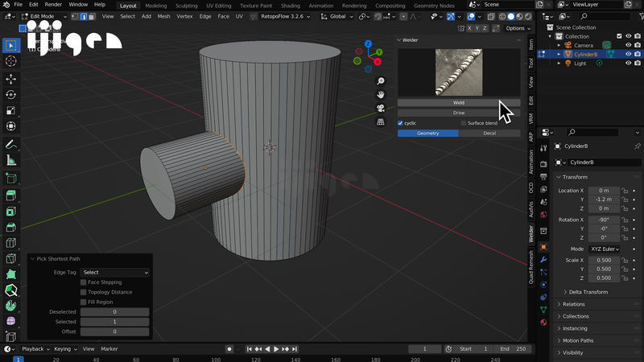The width and height of the screenshot is (644, 362).
Task: Expand the Delta Transform section
Action: pos(587,292)
